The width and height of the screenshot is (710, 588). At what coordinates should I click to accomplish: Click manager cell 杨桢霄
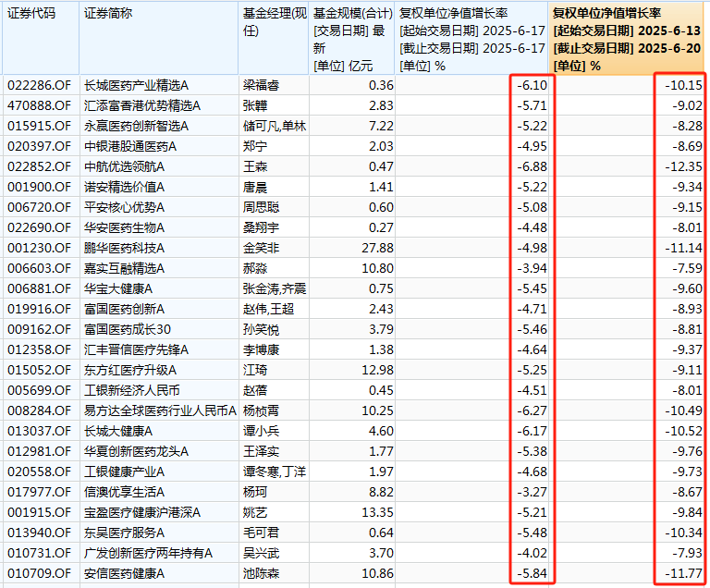[262, 410]
